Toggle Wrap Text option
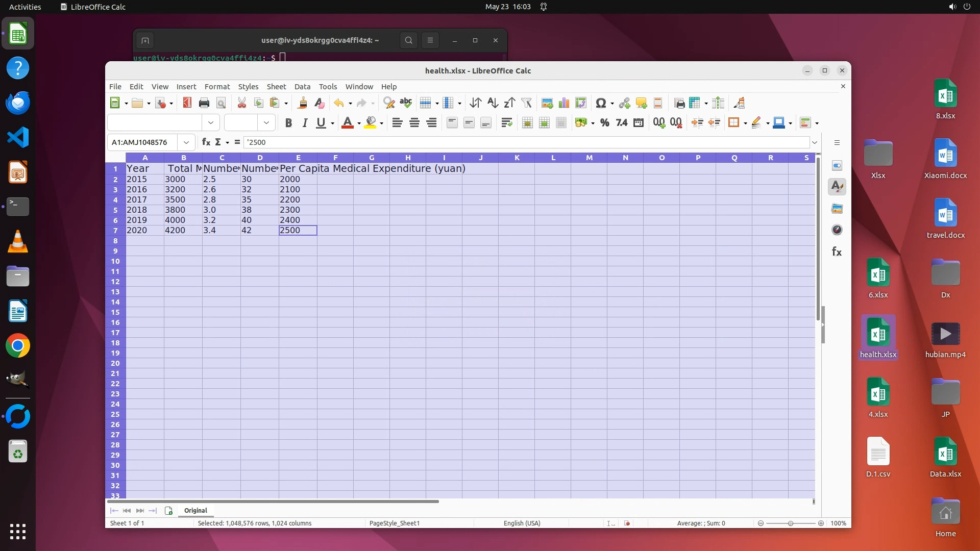Viewport: 980px width, 551px height. 506,123
